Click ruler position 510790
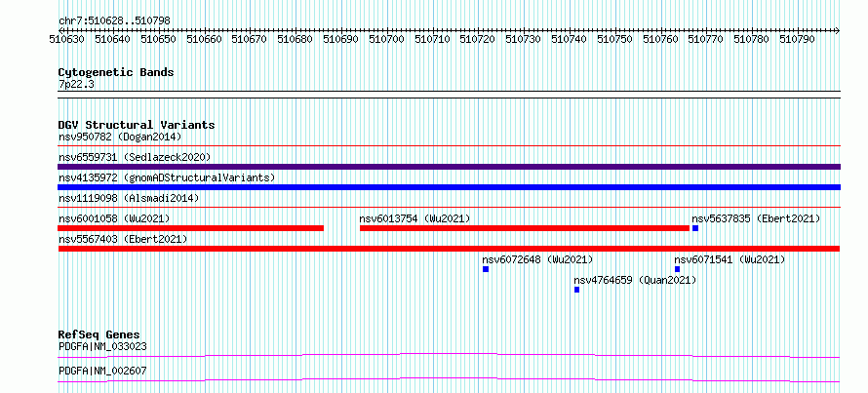This screenshot has width=868, height=393. [797, 39]
